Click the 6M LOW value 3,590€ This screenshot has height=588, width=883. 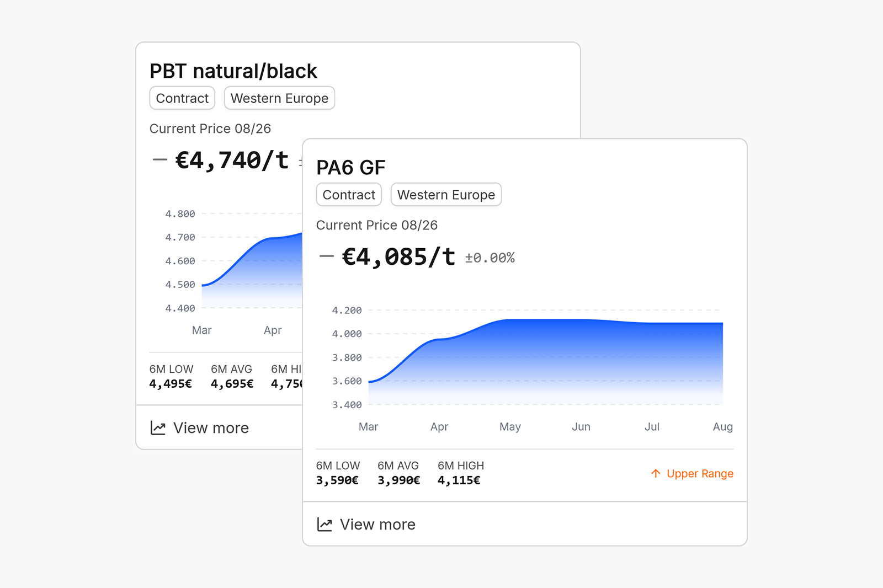[337, 480]
